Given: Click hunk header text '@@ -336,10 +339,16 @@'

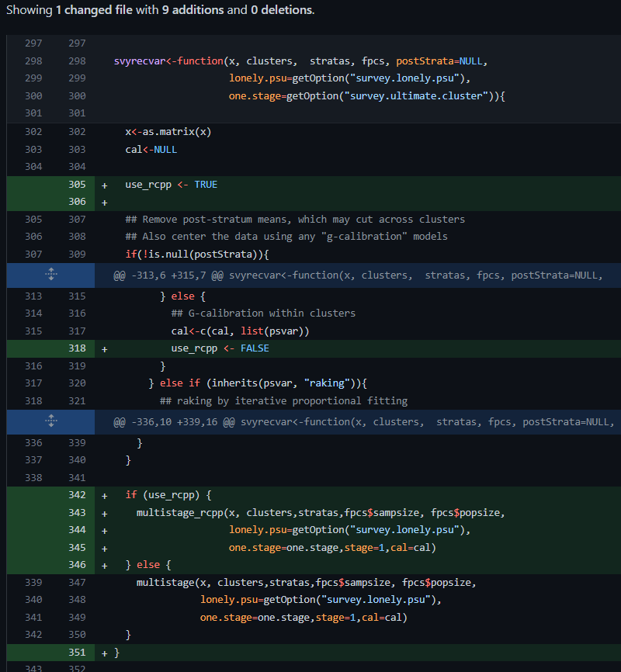Looking at the screenshot, I should click(x=174, y=421).
